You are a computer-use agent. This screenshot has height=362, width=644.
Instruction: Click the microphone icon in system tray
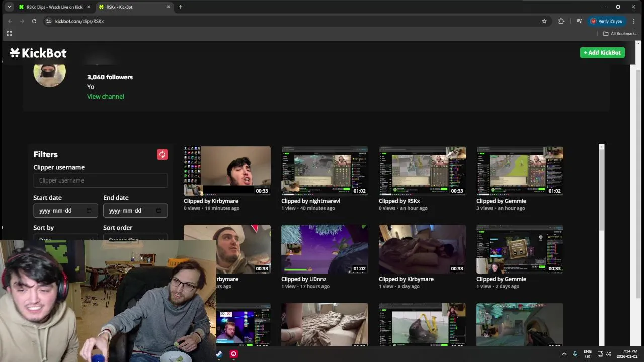pos(575,354)
